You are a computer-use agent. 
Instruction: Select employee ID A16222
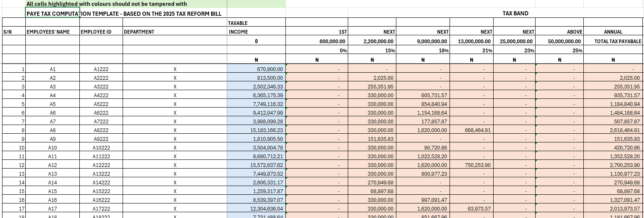(x=101, y=200)
